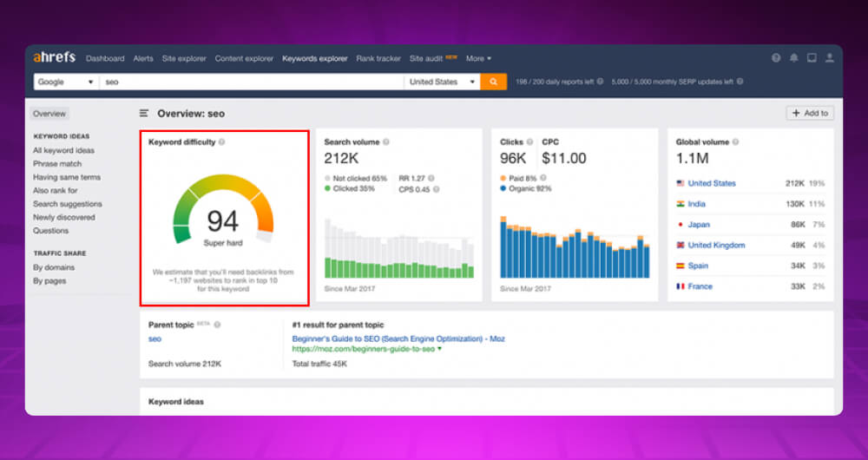This screenshot has width=868, height=460.
Task: Click the monitor icon in header
Action: coord(812,58)
